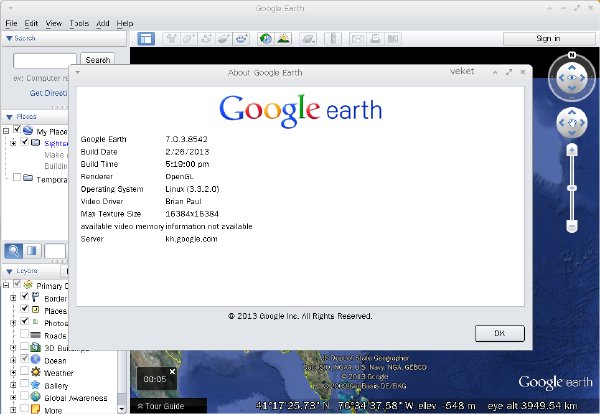Viewport: 600px width, 414px height.
Task: Click the Add Placemark toolbar icon
Action: [x=171, y=39]
